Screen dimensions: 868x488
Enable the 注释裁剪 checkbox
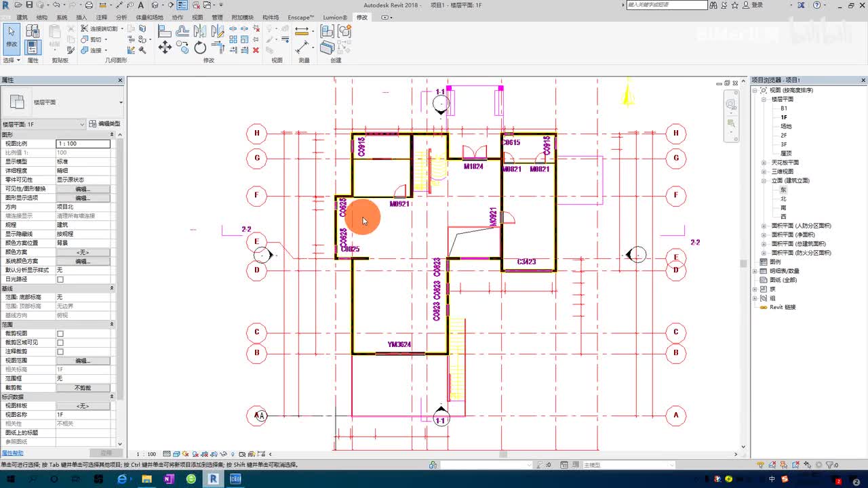(x=60, y=352)
